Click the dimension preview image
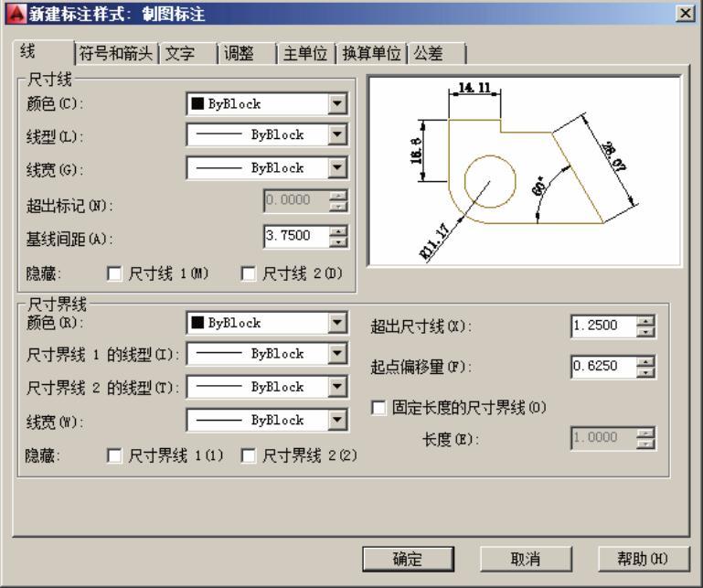 pyautogui.click(x=524, y=171)
